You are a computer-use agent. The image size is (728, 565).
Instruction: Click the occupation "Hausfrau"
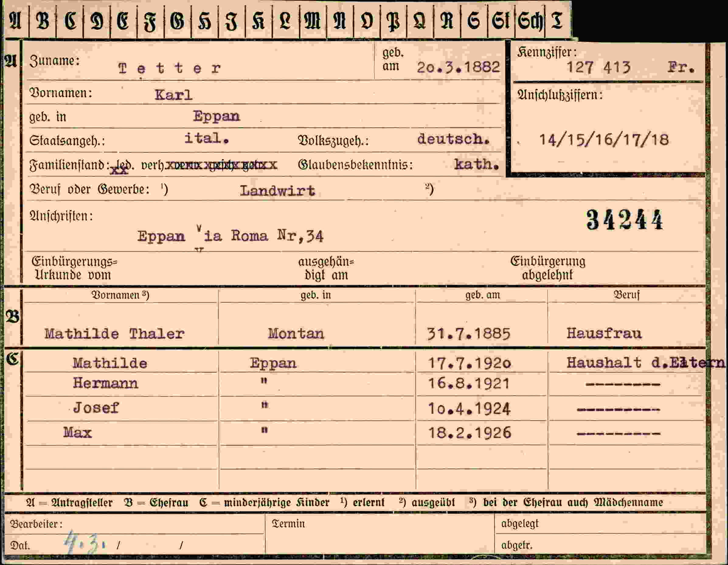pos(604,333)
